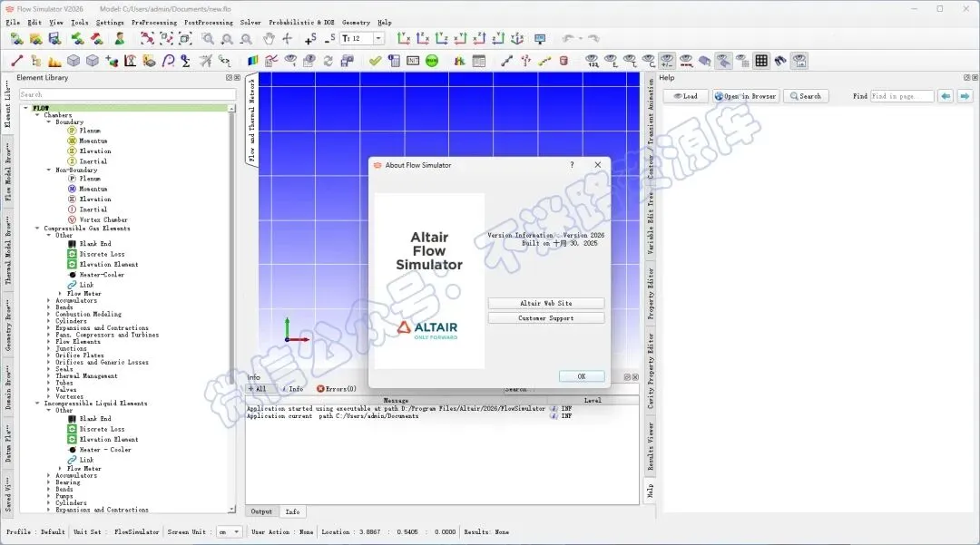Click the question mark in About dialog
Screen dimensions: 980x545
click(x=572, y=165)
